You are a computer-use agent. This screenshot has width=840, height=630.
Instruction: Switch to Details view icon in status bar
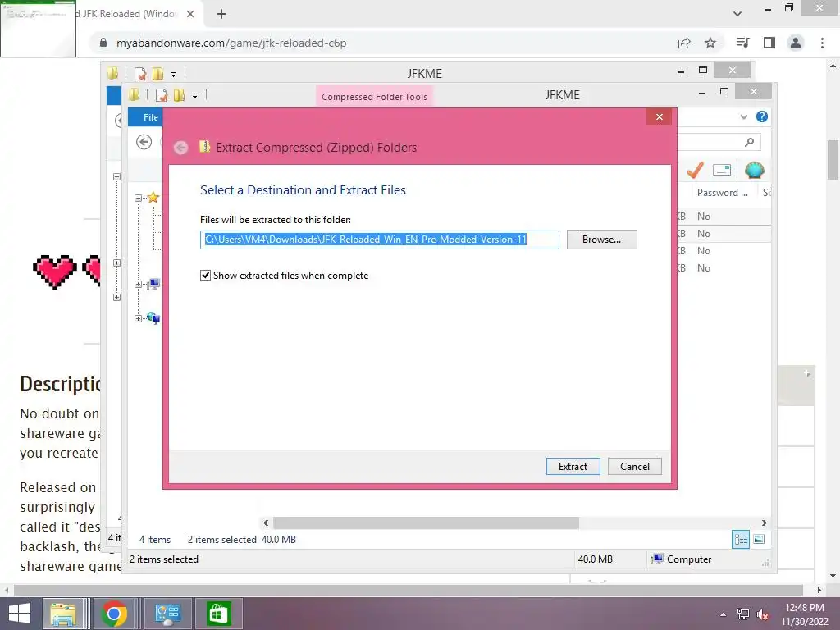[741, 540]
